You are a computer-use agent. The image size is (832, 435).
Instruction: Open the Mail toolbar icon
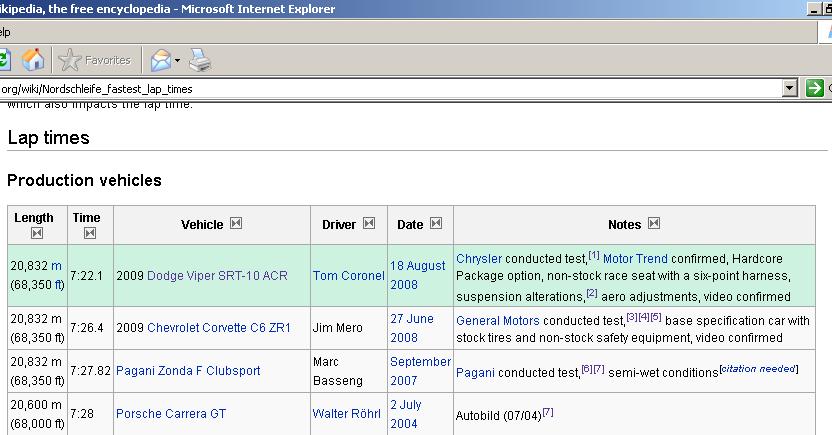pos(160,61)
